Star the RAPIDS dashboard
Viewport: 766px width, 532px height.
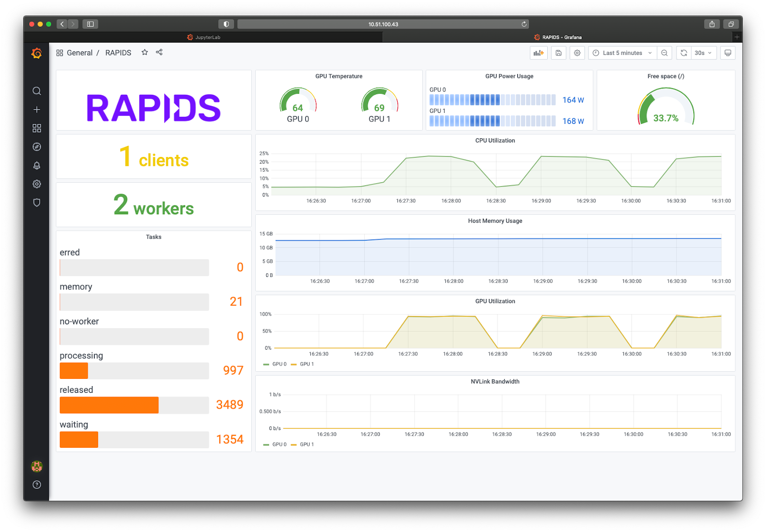(x=145, y=52)
